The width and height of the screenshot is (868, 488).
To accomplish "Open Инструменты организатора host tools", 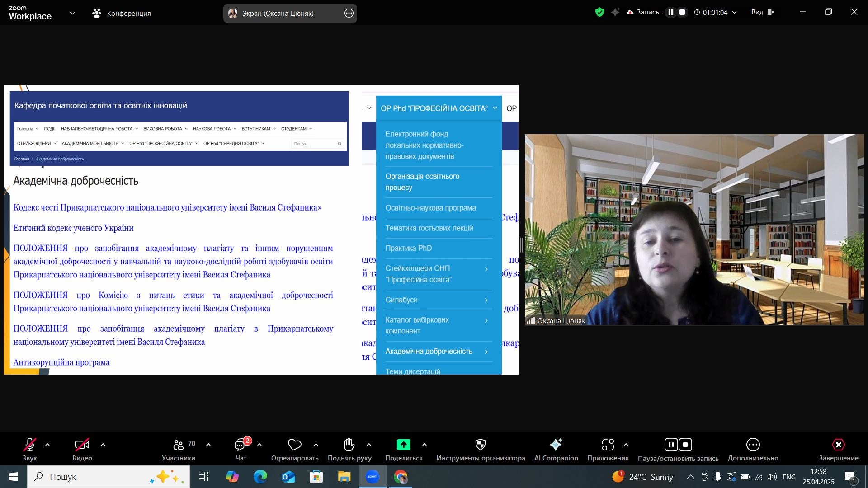I will [x=481, y=450].
